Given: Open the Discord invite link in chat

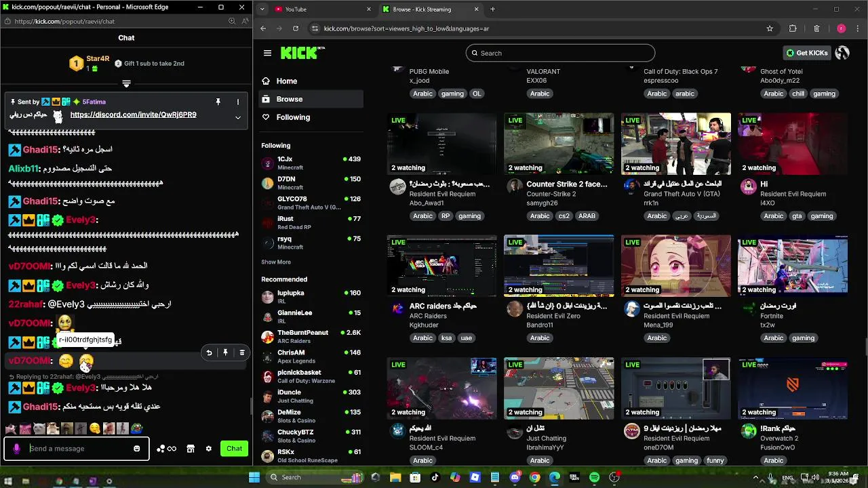Looking at the screenshot, I should pyautogui.click(x=133, y=115).
